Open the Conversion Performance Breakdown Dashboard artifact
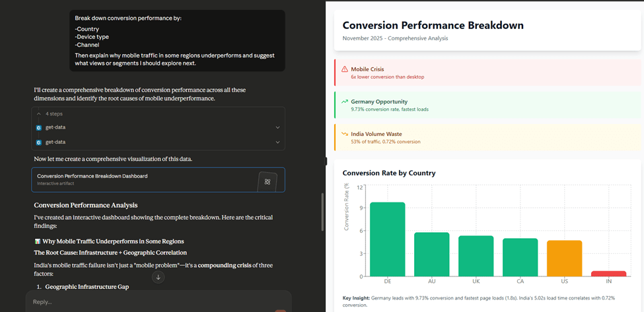Viewport: 644px width, 312px height. click(x=158, y=179)
